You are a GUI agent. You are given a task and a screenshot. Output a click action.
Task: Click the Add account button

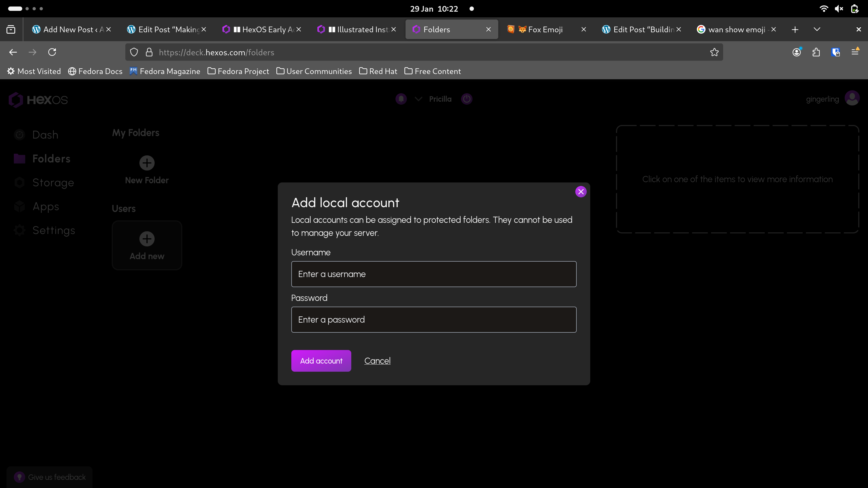[x=321, y=361]
